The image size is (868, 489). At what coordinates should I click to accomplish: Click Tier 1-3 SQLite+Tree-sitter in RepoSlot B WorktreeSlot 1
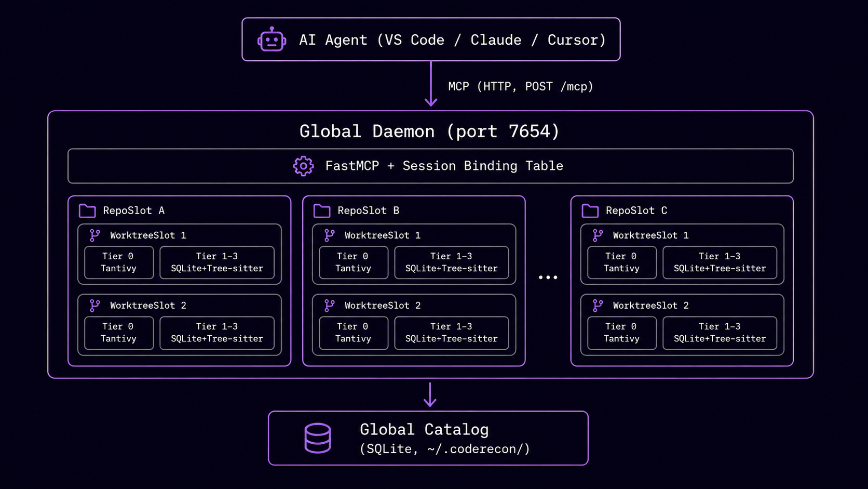[x=452, y=262]
